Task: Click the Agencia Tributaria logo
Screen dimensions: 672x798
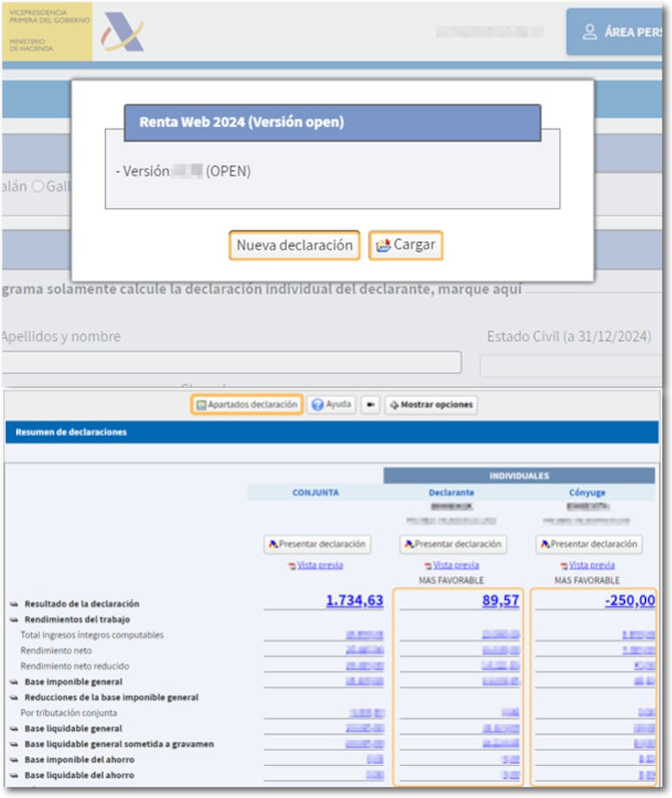Action: (x=123, y=32)
